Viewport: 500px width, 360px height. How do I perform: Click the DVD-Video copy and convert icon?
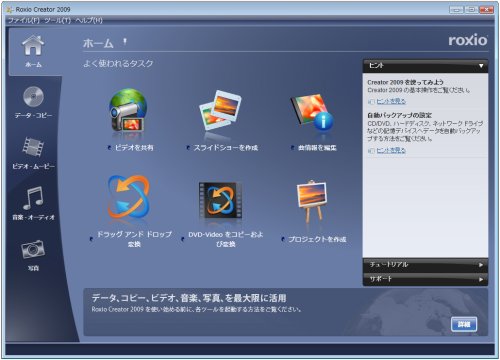220,200
